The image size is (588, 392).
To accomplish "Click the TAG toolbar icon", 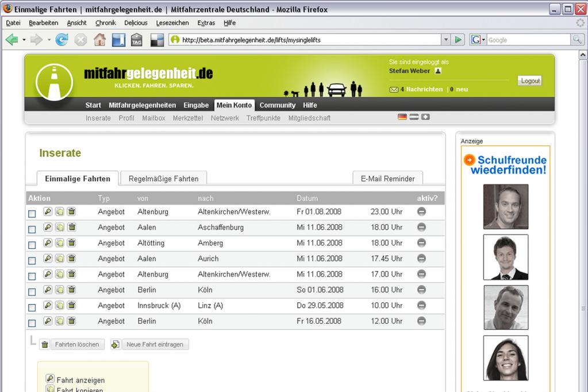I will tap(136, 40).
